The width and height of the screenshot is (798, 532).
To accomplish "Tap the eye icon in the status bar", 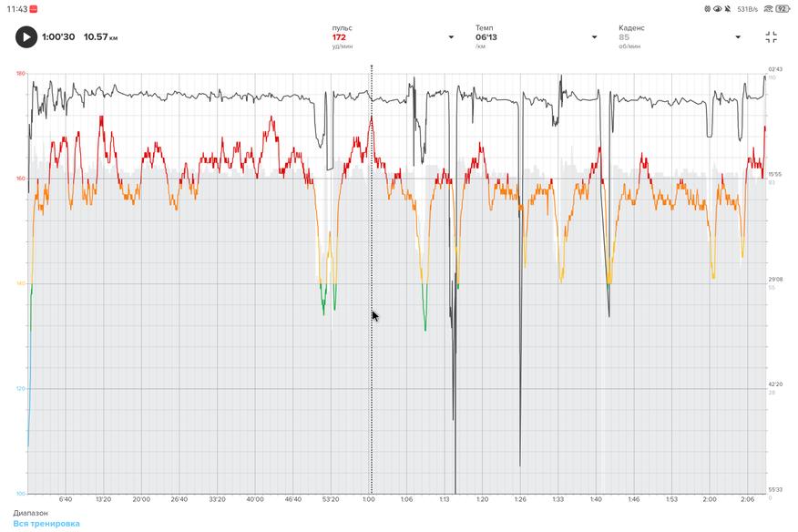I will pos(718,9).
